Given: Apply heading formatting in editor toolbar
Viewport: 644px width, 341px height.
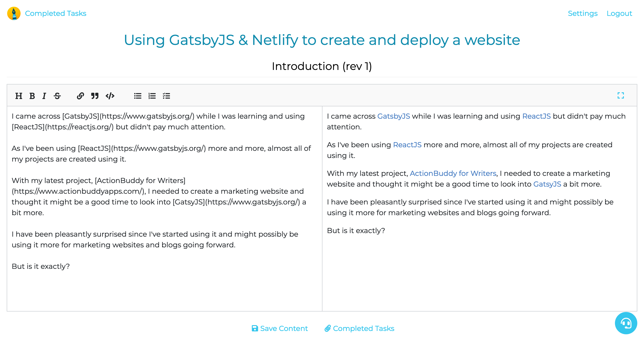Looking at the screenshot, I should [x=19, y=96].
